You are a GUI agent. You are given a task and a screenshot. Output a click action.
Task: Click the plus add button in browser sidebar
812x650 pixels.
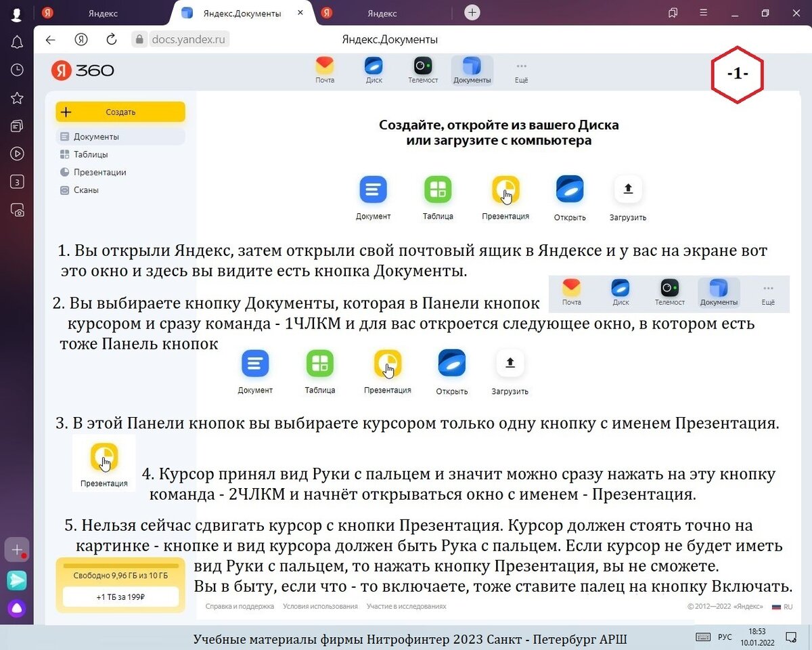coord(17,550)
